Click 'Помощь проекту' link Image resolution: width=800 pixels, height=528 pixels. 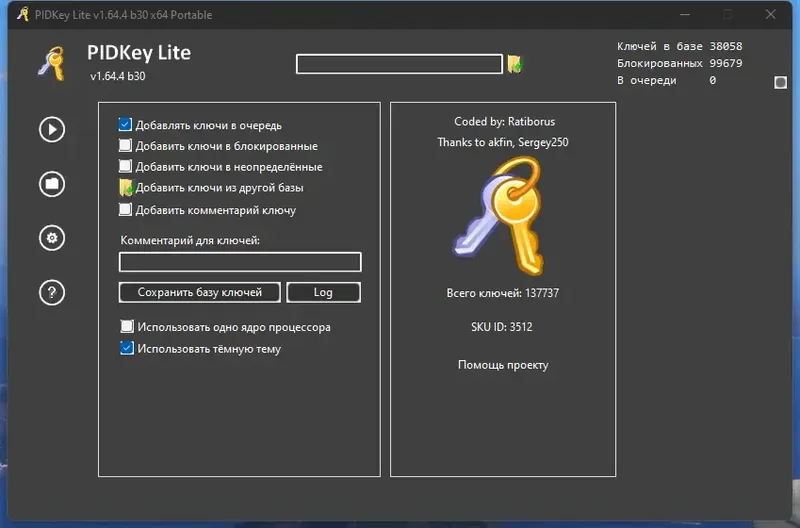pos(503,365)
